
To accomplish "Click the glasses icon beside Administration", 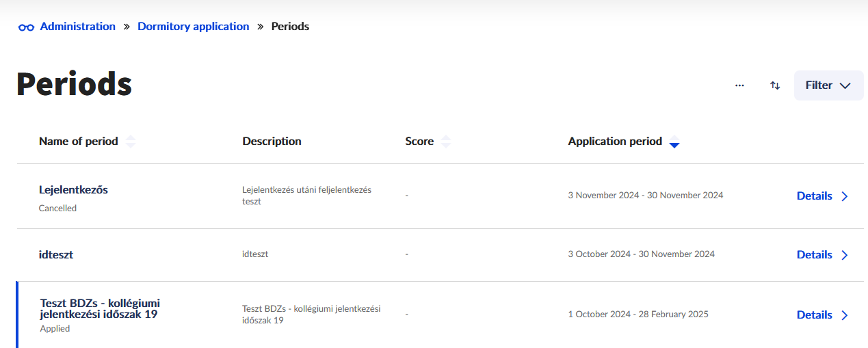I will coord(26,27).
